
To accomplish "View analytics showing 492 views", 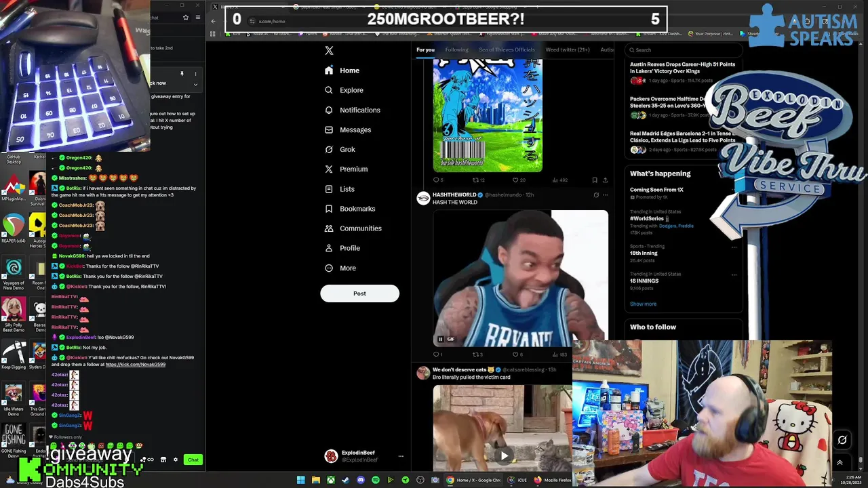I will point(559,180).
